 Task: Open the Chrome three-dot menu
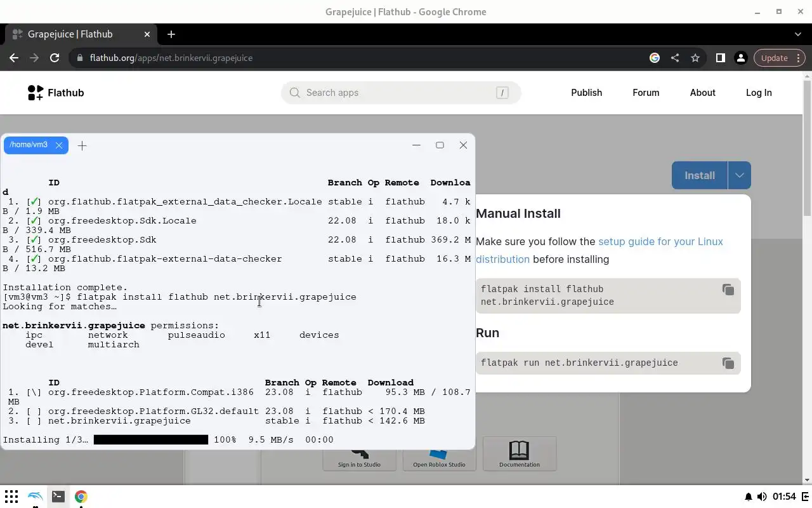tap(799, 58)
